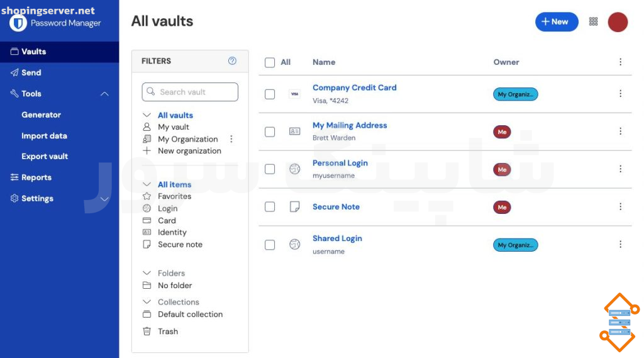Open the filters help question-mark icon
This screenshot has width=644, height=358.
tap(232, 61)
